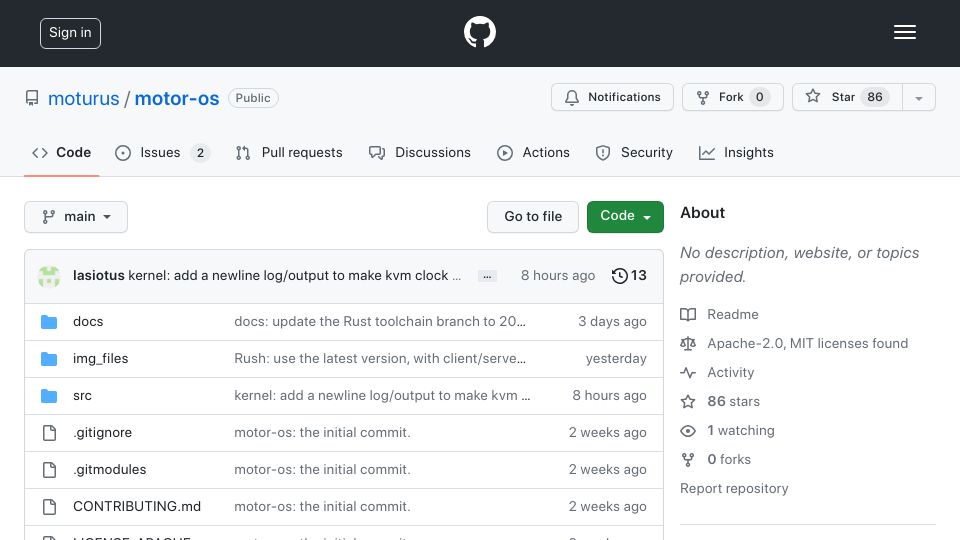Click Report repository link
Viewport: 960px width, 540px height.
tap(734, 489)
